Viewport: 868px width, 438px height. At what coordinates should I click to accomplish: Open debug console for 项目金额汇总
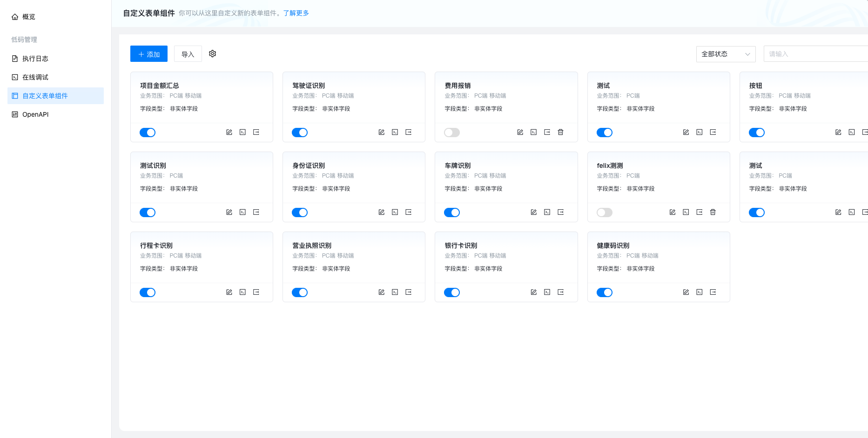point(242,132)
